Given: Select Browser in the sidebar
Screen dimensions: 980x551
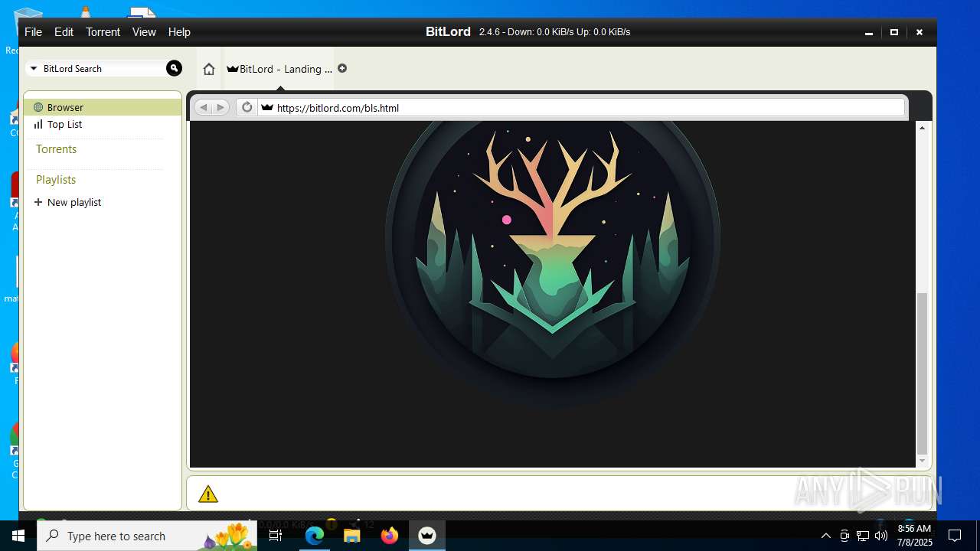Looking at the screenshot, I should (x=103, y=107).
